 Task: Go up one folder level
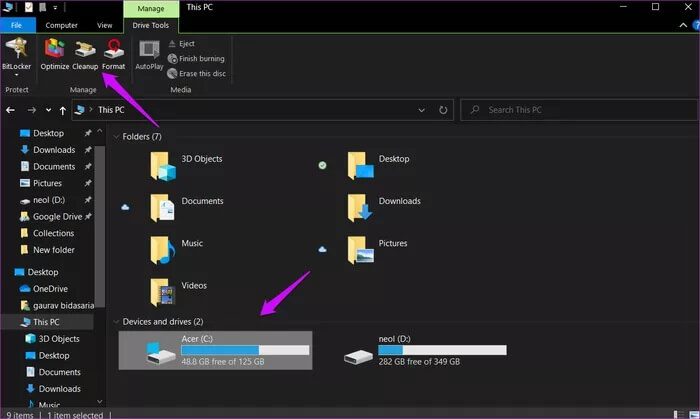tap(62, 110)
